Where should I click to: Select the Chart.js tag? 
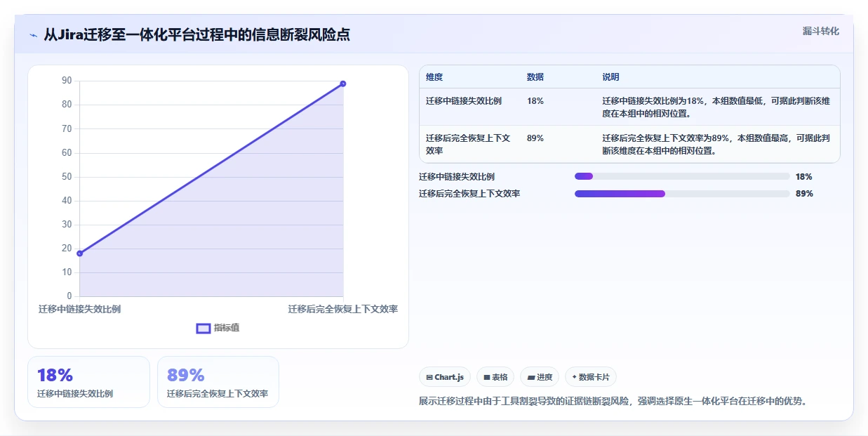pyautogui.click(x=445, y=377)
